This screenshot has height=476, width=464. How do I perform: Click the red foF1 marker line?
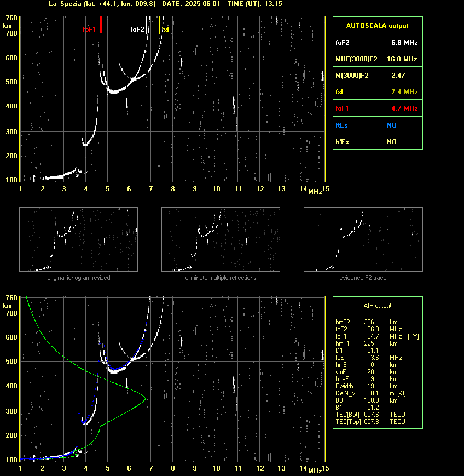(101, 25)
